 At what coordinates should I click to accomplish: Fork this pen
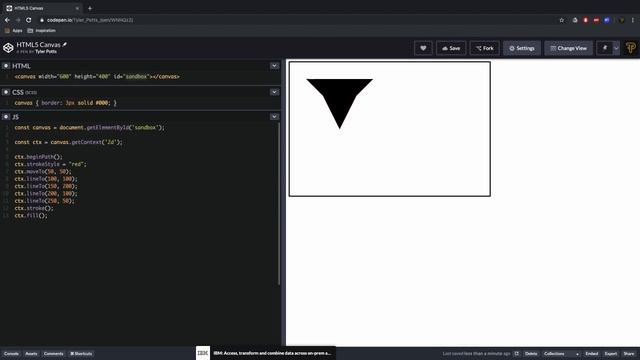[x=484, y=48]
